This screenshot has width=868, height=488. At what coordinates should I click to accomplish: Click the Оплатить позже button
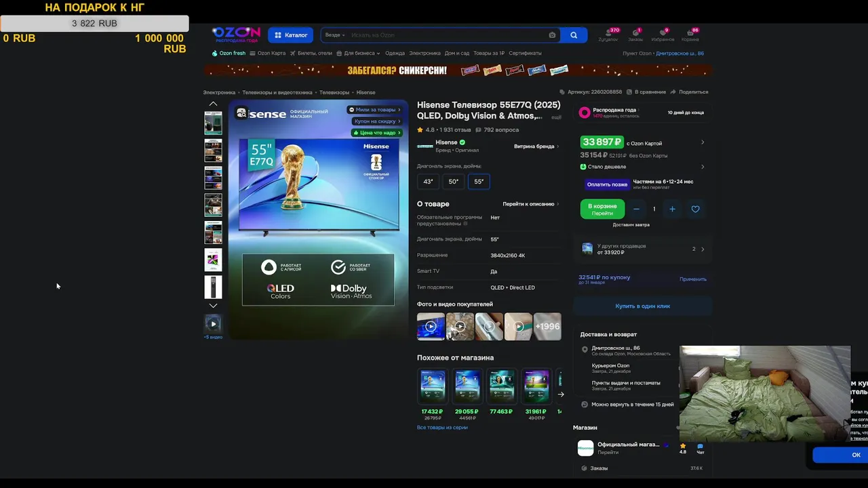607,184
